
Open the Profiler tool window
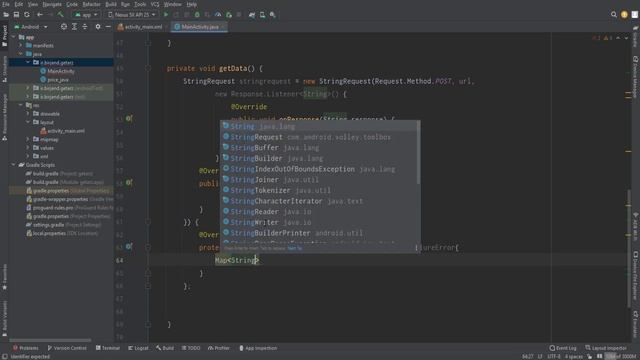[219, 348]
